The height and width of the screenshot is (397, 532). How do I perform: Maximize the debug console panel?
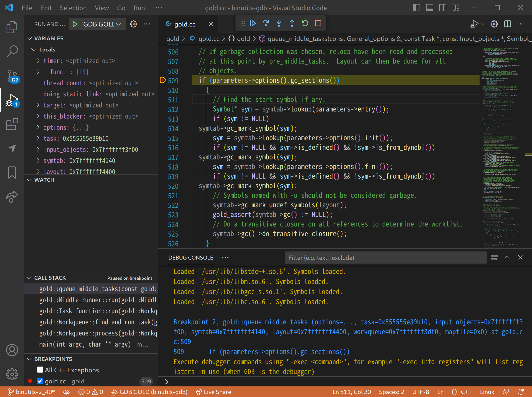507,258
